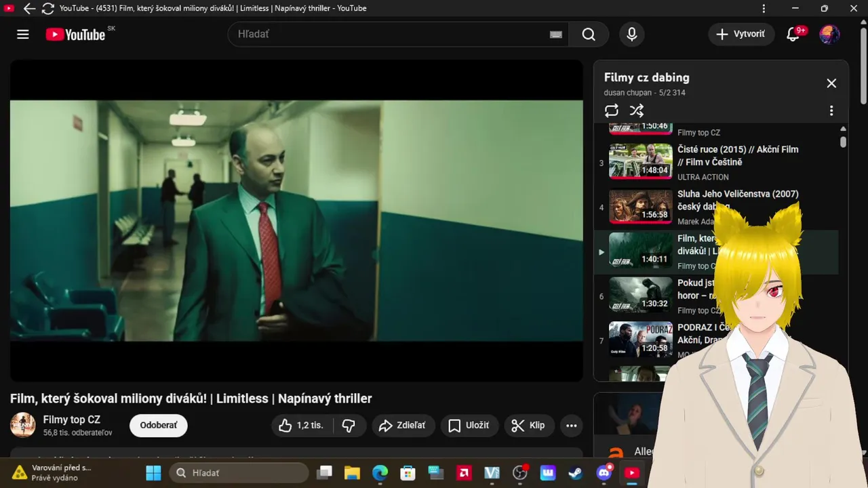
Task: Open playlist options three-dot menu
Action: tap(831, 110)
